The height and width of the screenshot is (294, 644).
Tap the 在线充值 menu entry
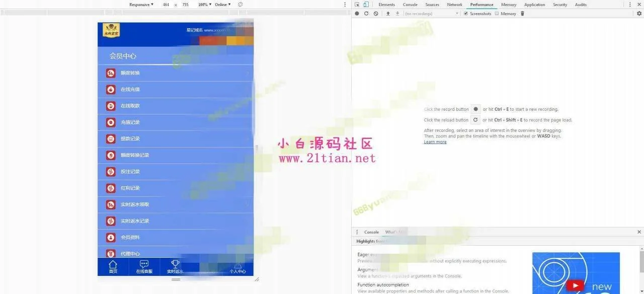130,90
